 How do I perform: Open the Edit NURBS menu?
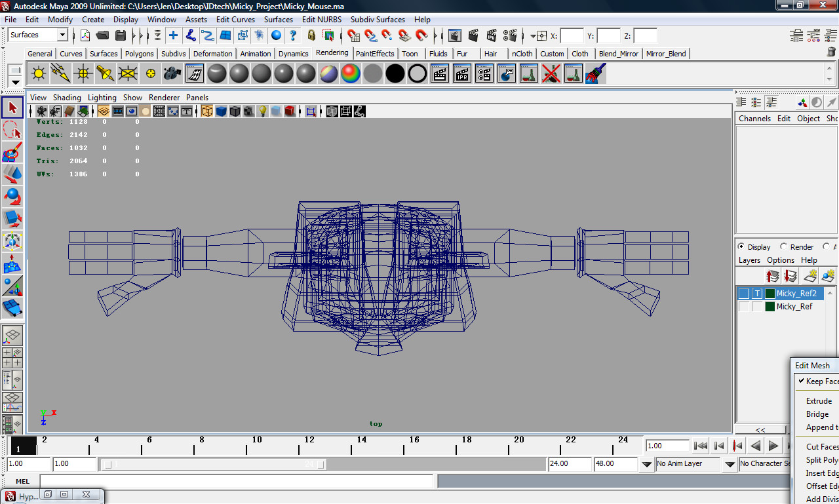tap(322, 20)
